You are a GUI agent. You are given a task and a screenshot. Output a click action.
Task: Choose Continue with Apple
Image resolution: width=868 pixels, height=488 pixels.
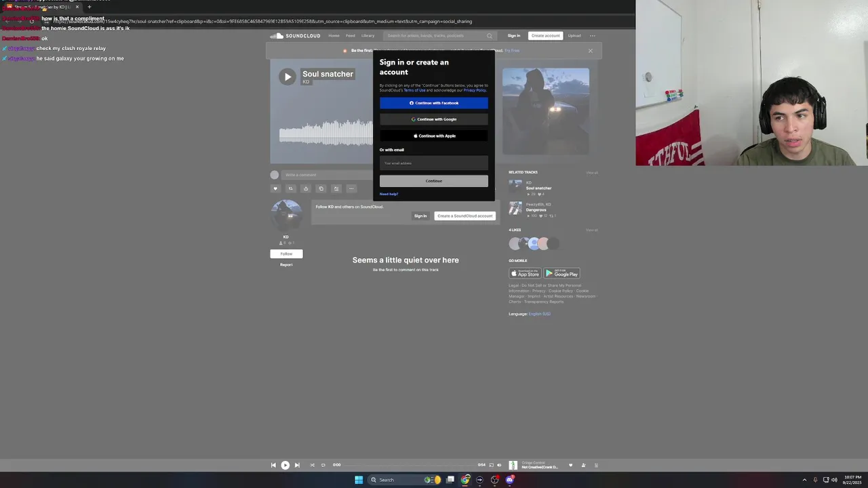coord(433,136)
